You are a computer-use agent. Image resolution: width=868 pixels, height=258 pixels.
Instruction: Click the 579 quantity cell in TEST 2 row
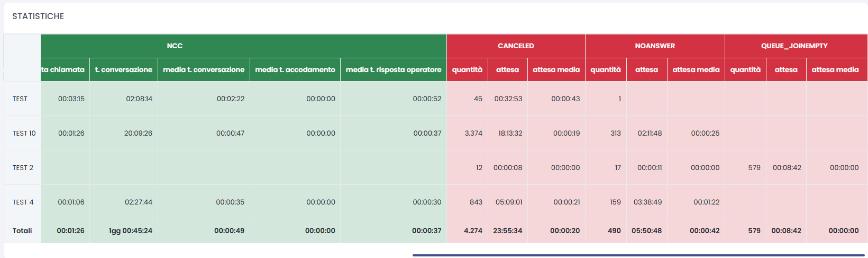click(x=754, y=168)
